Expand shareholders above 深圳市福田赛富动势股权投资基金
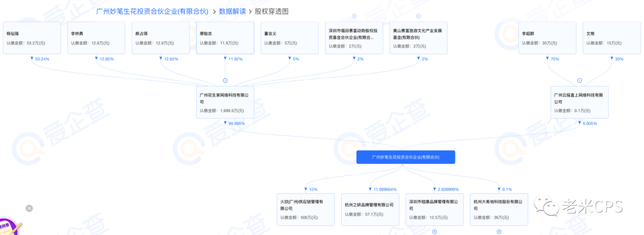 click(x=354, y=16)
